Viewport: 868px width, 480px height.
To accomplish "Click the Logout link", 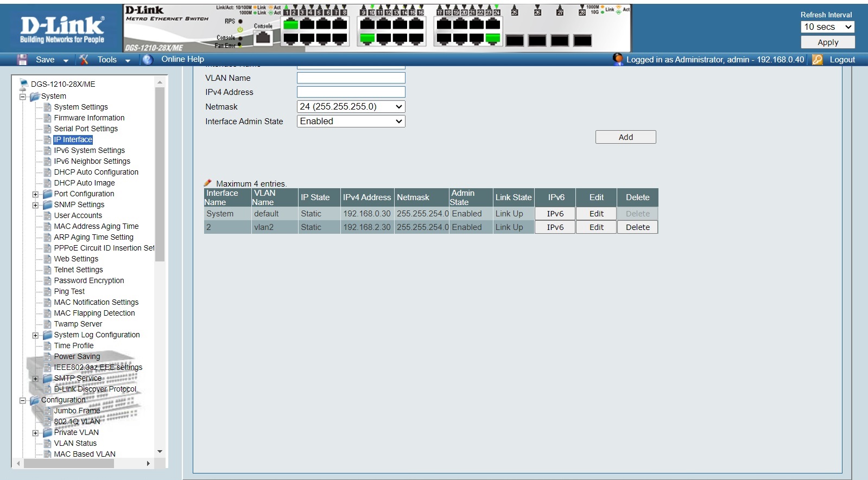I will coord(842,60).
